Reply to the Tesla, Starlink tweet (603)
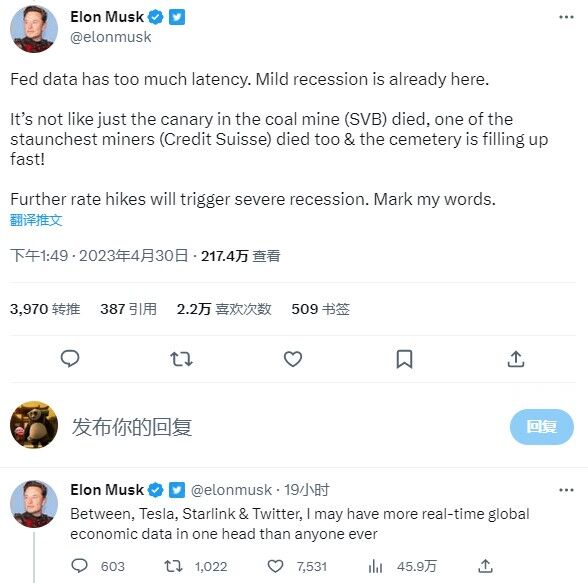 tap(79, 566)
